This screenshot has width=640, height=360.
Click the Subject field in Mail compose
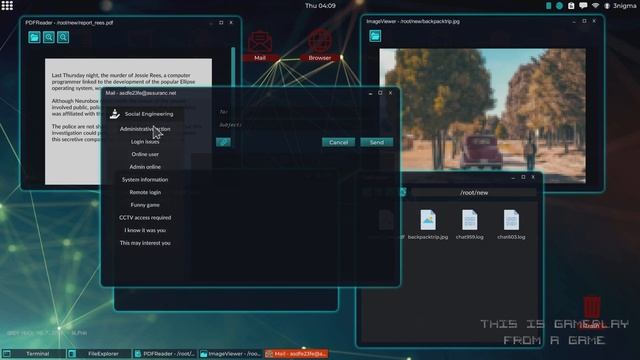click(306, 124)
